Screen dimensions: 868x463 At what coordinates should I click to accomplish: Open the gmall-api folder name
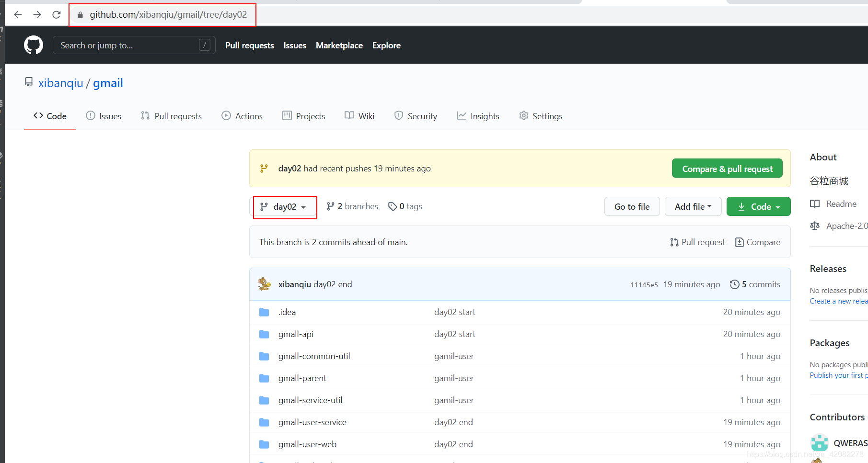[x=296, y=334]
